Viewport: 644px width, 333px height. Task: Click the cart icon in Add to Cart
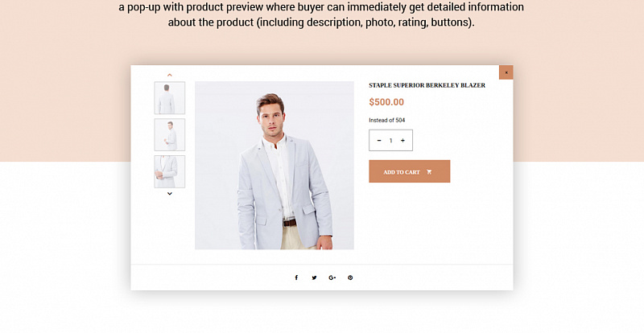click(429, 172)
